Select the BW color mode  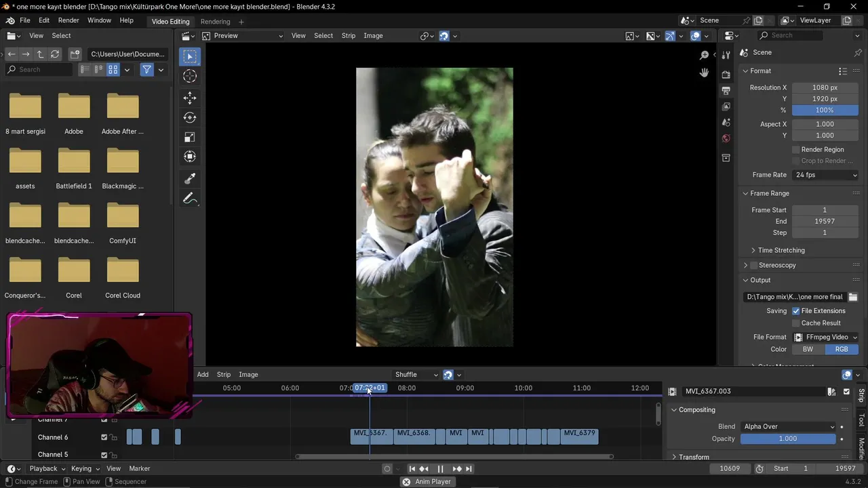click(x=808, y=349)
